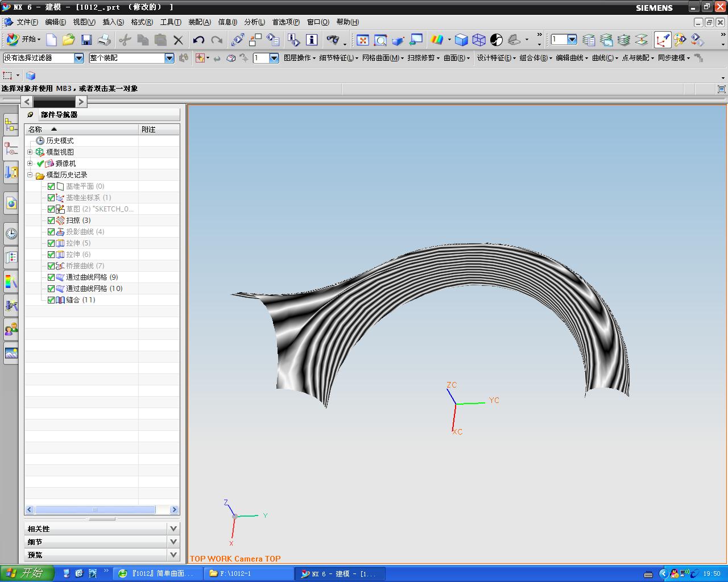The image size is (728, 582).
Task: Click the Save (floppy disk) toolbar icon
Action: [x=86, y=40]
